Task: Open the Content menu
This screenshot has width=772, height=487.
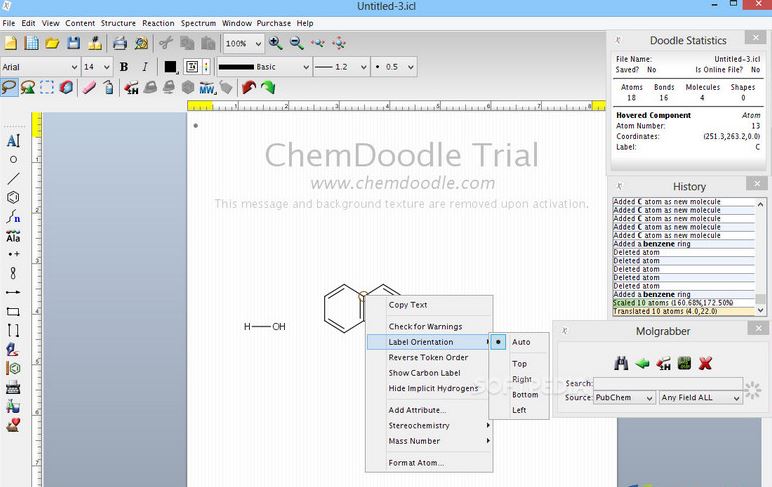Action: click(80, 23)
